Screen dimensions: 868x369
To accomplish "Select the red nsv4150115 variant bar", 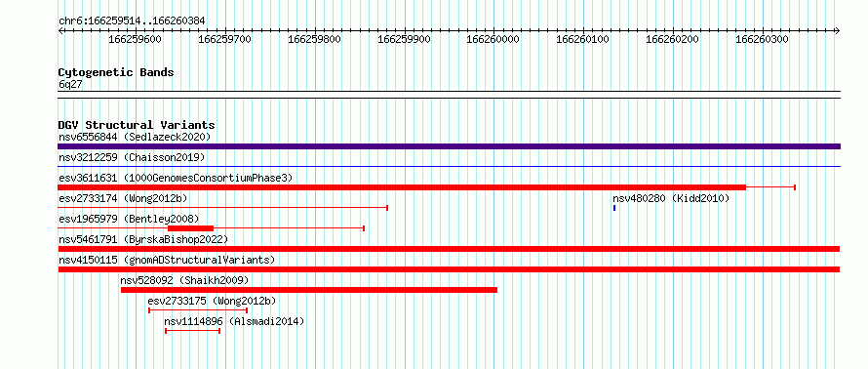I will tap(449, 269).
